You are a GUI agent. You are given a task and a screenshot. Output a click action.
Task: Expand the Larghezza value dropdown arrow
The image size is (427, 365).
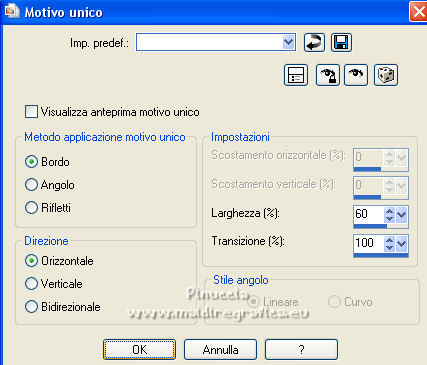click(x=402, y=215)
